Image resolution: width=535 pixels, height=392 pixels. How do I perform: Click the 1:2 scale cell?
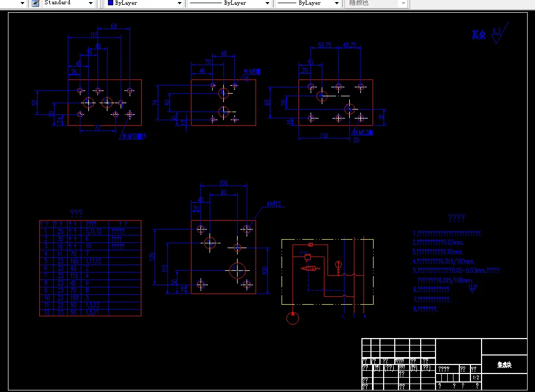click(x=476, y=378)
